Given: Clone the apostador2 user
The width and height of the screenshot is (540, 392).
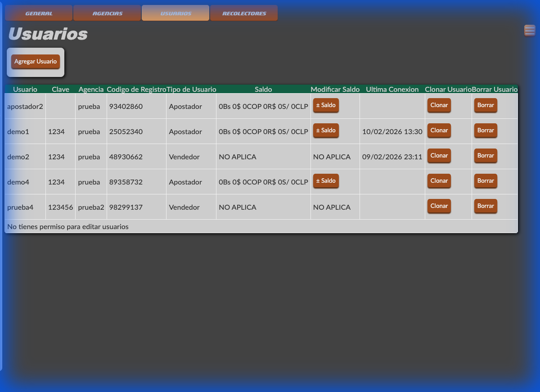Looking at the screenshot, I should (x=439, y=105).
